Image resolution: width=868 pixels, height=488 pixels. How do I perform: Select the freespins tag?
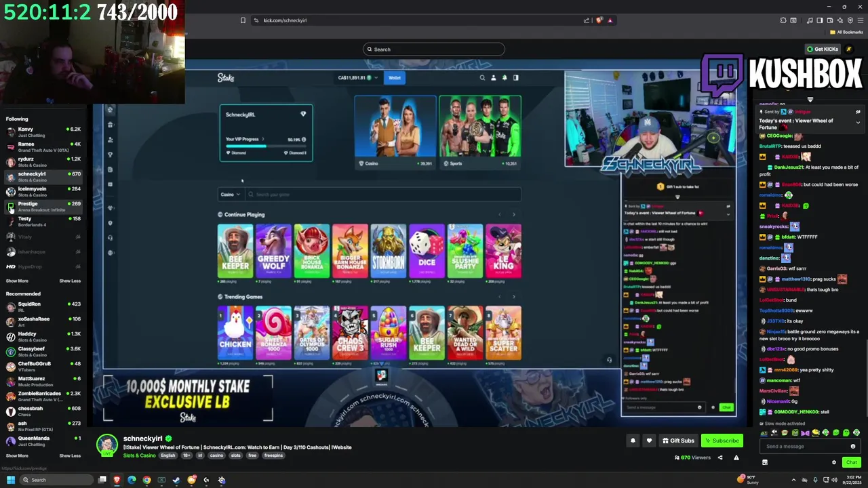point(273,455)
